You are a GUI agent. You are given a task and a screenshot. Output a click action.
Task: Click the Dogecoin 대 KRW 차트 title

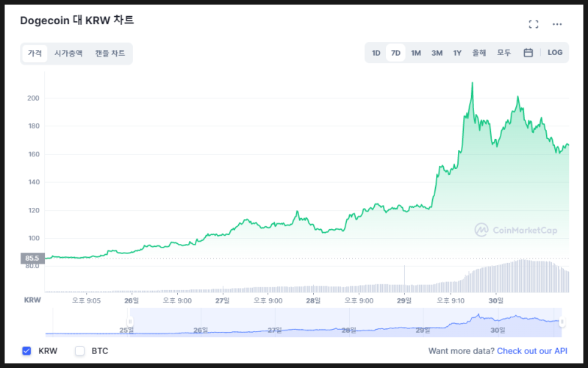pyautogui.click(x=77, y=21)
